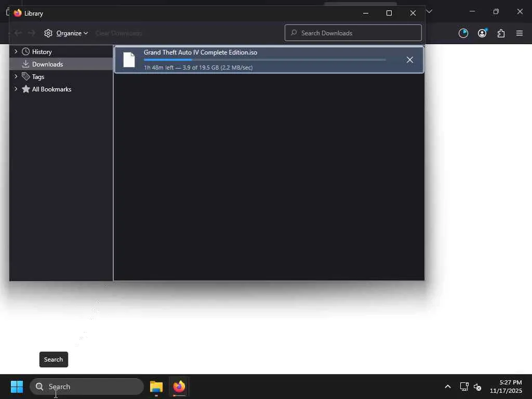Click the muted volume tray icon

(x=477, y=387)
